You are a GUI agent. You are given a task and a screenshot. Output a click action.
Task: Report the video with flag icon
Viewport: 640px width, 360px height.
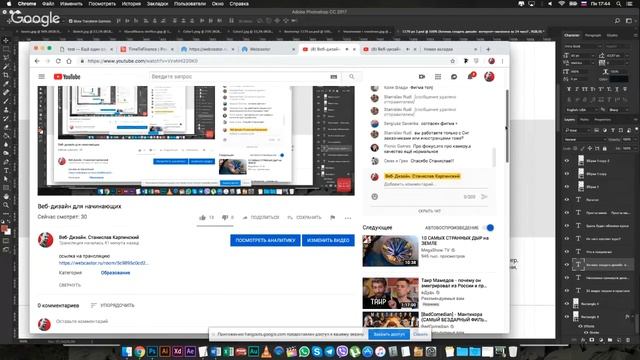(x=333, y=218)
